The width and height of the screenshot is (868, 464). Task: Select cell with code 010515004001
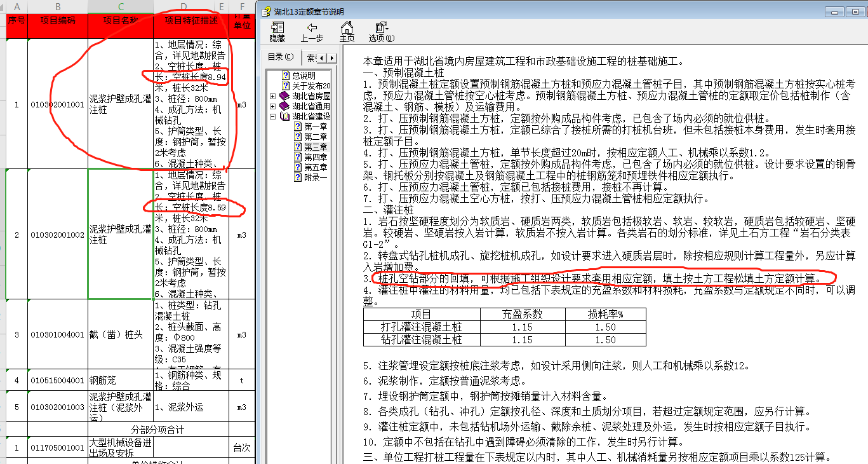point(58,380)
